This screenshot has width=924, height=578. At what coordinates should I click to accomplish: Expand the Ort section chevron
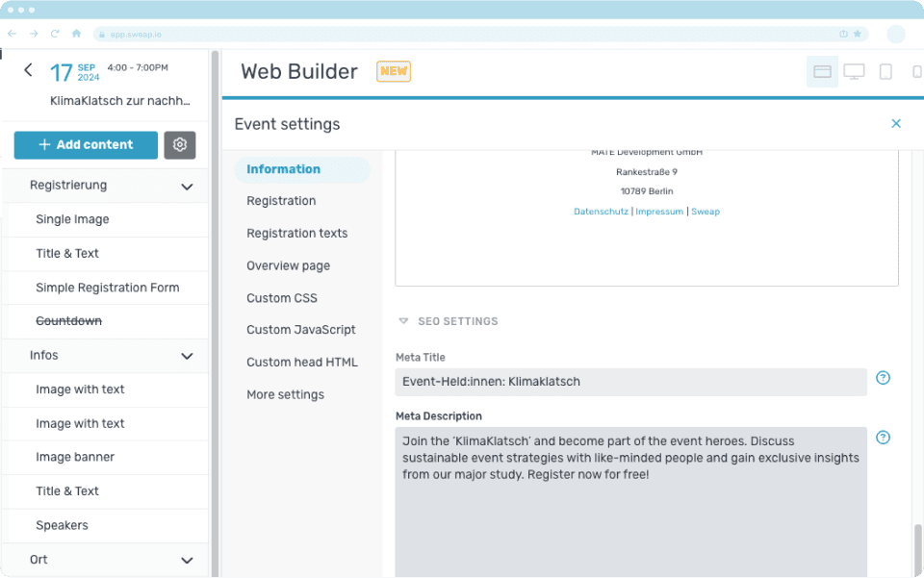[x=187, y=560]
